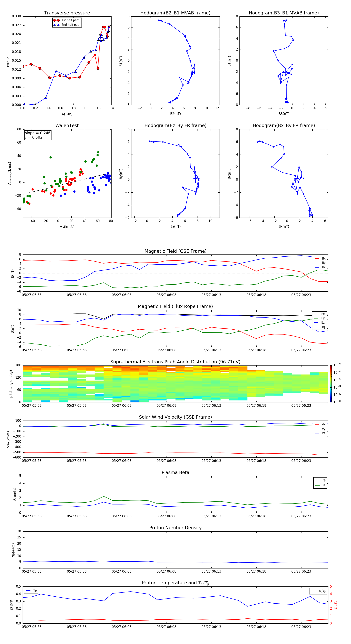Image resolution: width=351 pixels, height=644 pixels.
Task: Select the "slope = 0.246" annotation
Action: click(38, 133)
